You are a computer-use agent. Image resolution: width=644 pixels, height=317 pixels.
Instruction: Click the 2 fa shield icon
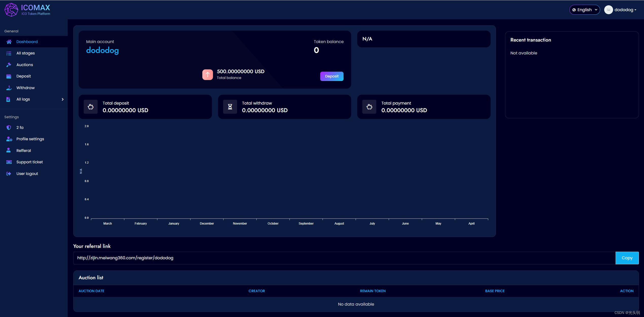(9, 128)
